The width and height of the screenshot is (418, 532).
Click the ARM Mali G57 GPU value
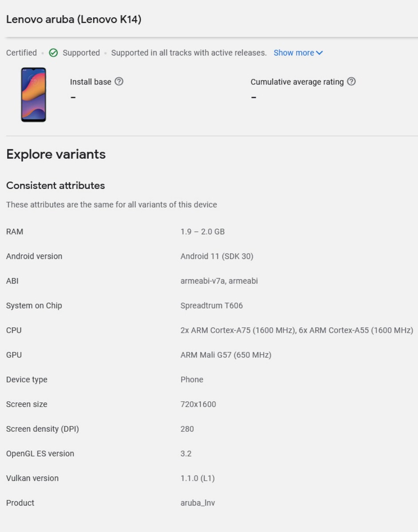[225, 355]
